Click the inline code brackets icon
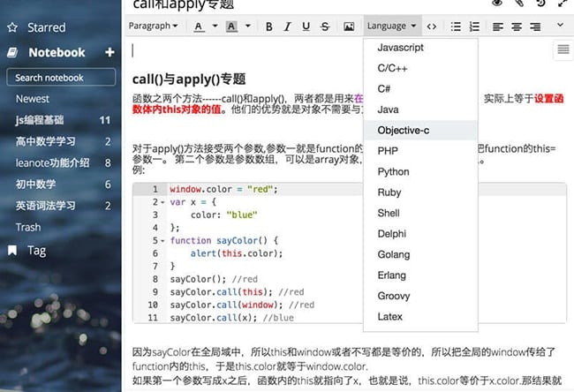Screen dimensions: 574x392 coord(432,26)
